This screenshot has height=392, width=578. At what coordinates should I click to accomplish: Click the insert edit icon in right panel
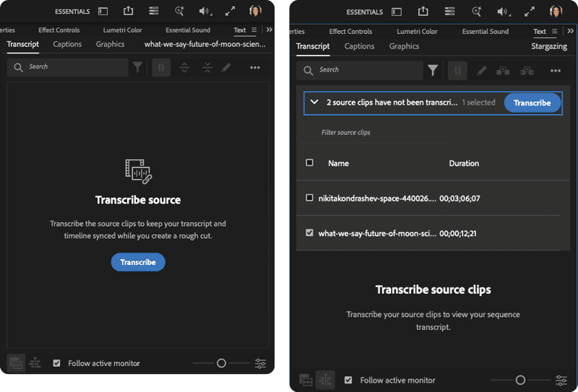click(503, 70)
